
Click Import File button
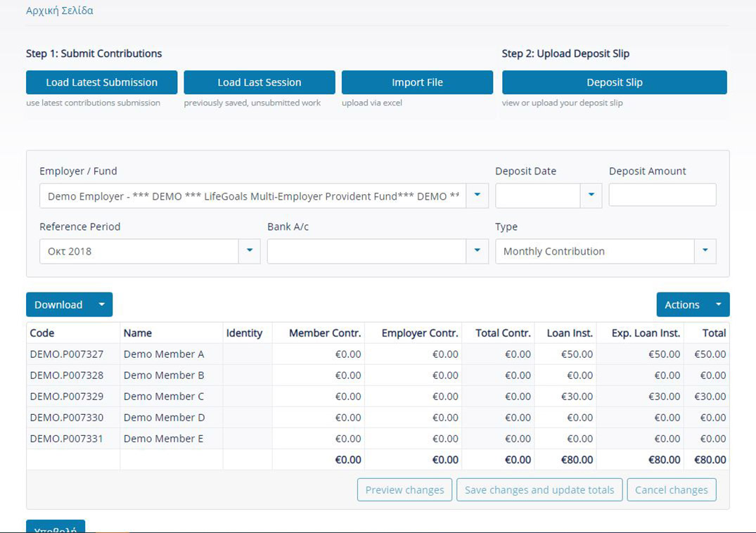pos(417,82)
